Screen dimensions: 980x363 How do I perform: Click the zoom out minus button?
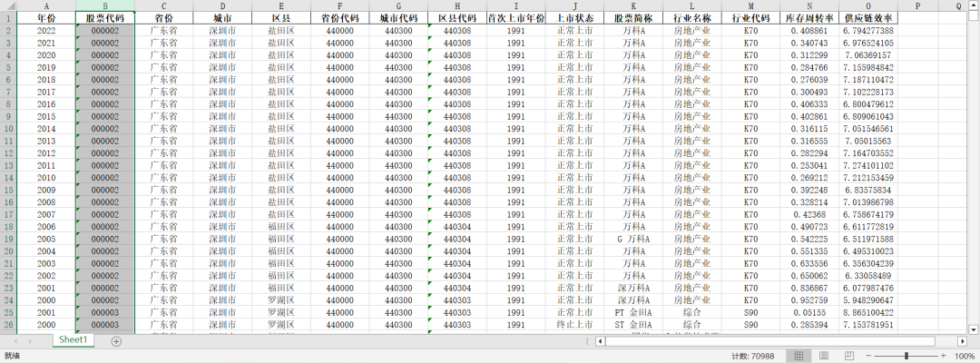point(868,356)
